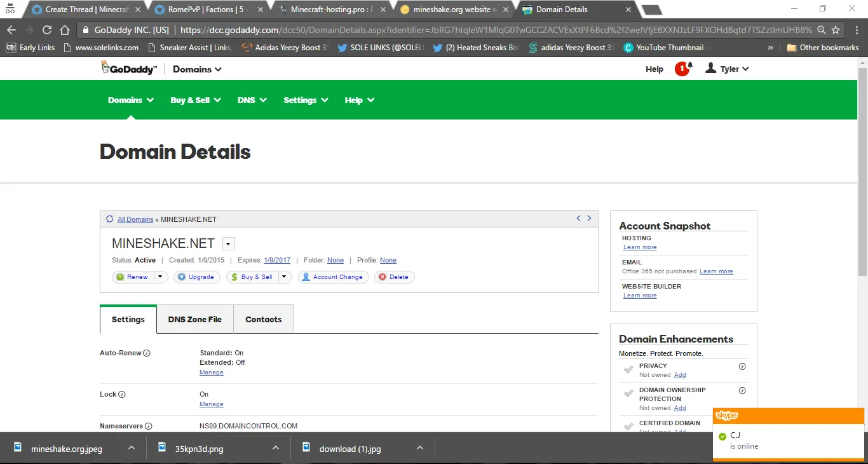Open the YouTube Thumbnail bookmark
This screenshot has width=868, height=464.
[667, 48]
